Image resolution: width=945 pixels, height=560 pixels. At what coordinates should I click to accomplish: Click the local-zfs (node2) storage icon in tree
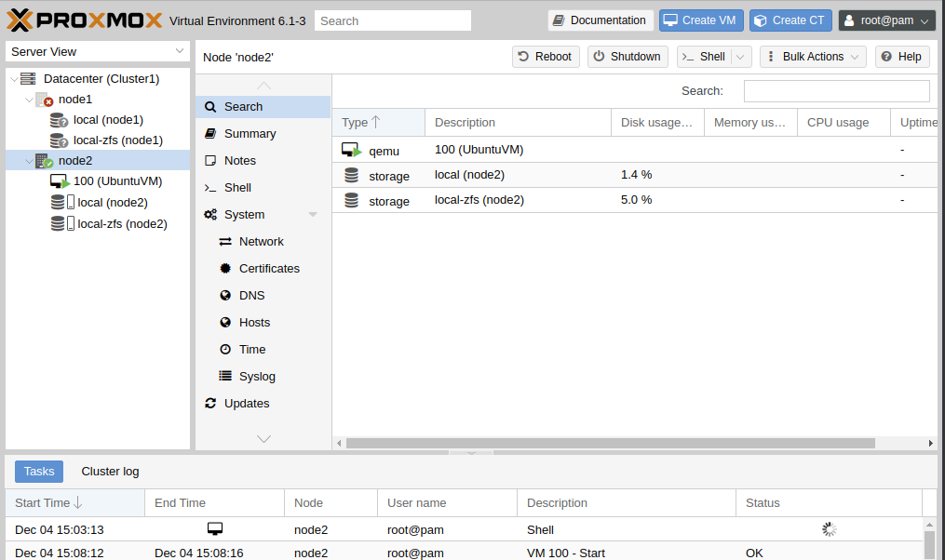coord(62,223)
